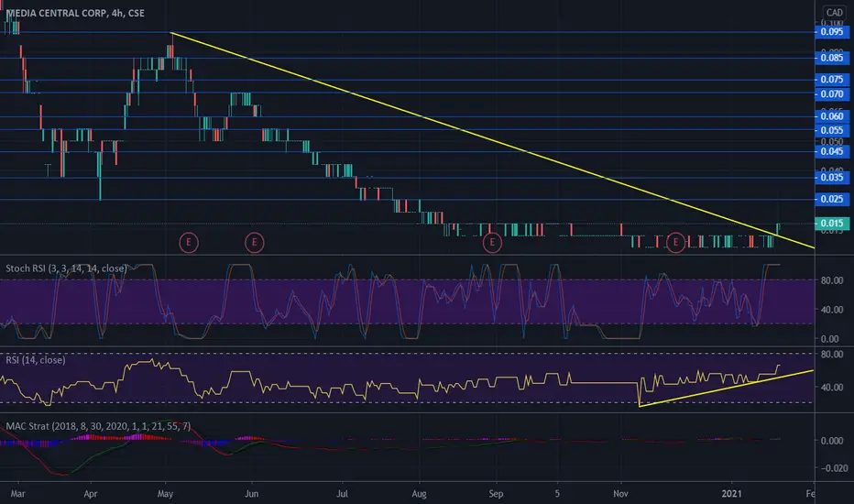Image resolution: width=854 pixels, height=504 pixels.
Task: Click the MEDIA CENTRAL CORP, 4h, CSE title
Action: pyautogui.click(x=75, y=13)
